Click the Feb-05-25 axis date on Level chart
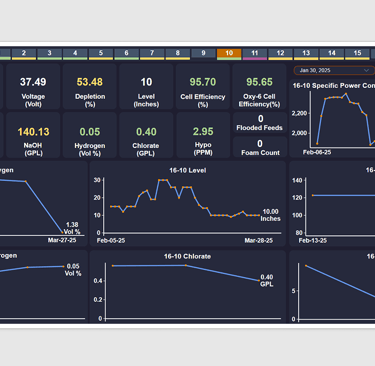 111,240
